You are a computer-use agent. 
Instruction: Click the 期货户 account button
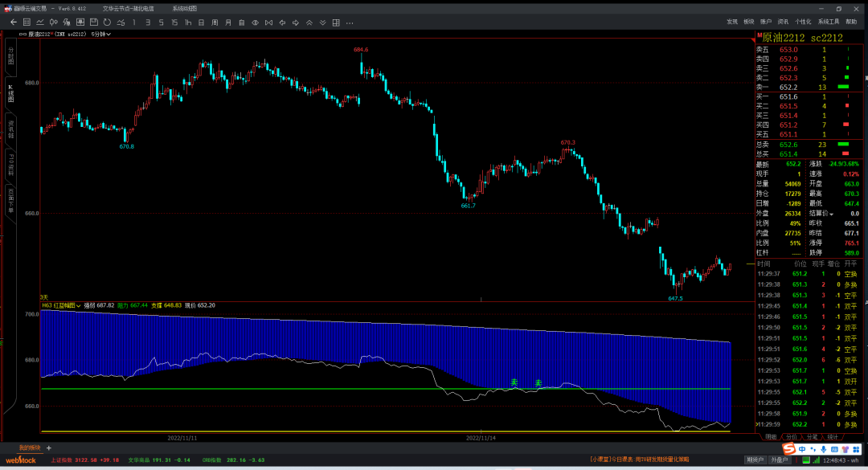pos(755,460)
